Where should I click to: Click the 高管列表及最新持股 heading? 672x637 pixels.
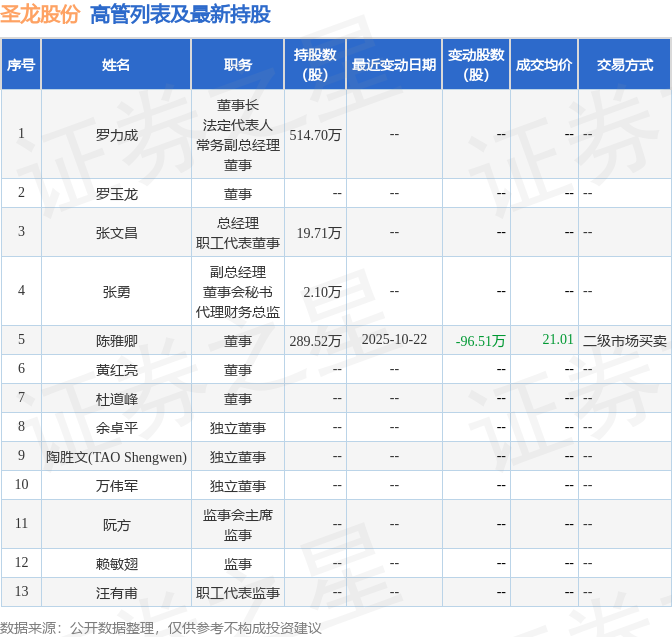(x=180, y=14)
